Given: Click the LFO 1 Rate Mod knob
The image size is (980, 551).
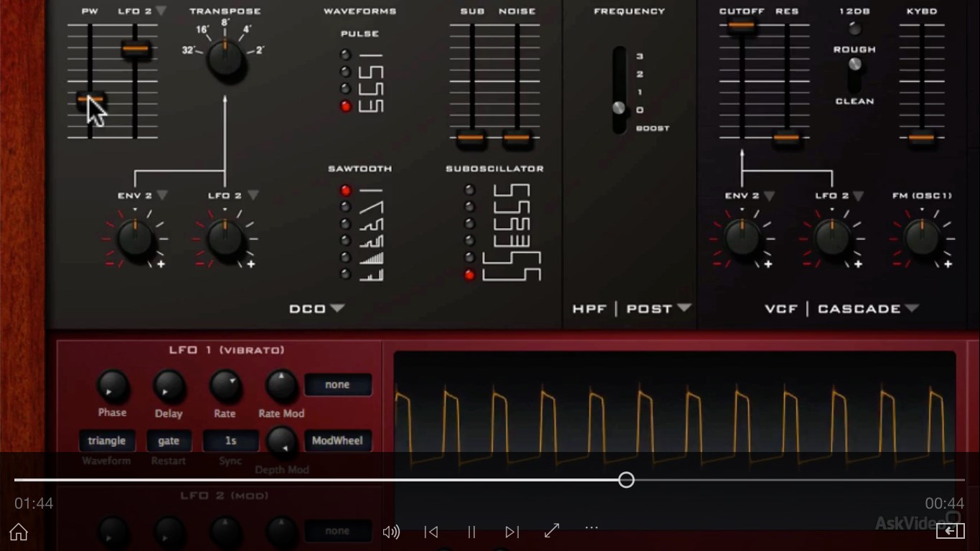Looking at the screenshot, I should pyautogui.click(x=281, y=386).
